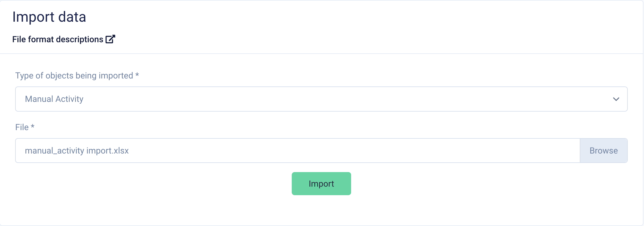644x226 pixels.
Task: Click the word 'Import' on the green button
Action: 321,184
